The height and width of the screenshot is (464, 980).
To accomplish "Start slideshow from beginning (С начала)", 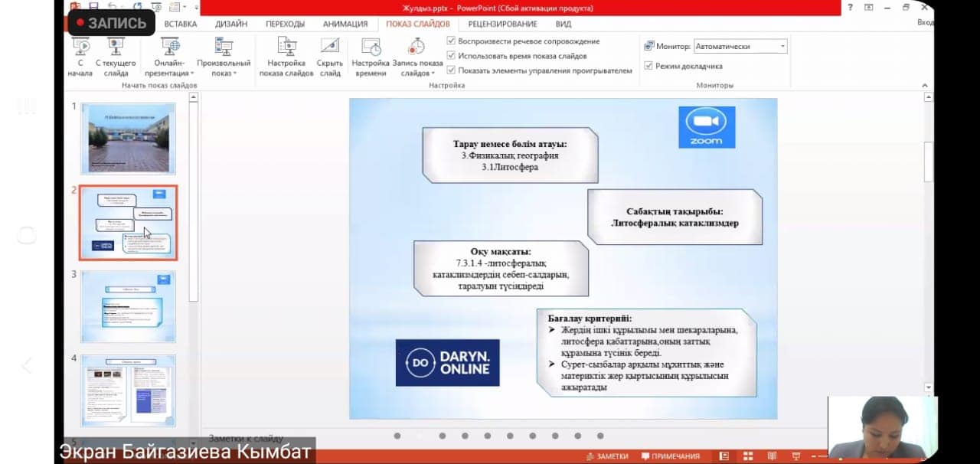I will click(x=80, y=57).
